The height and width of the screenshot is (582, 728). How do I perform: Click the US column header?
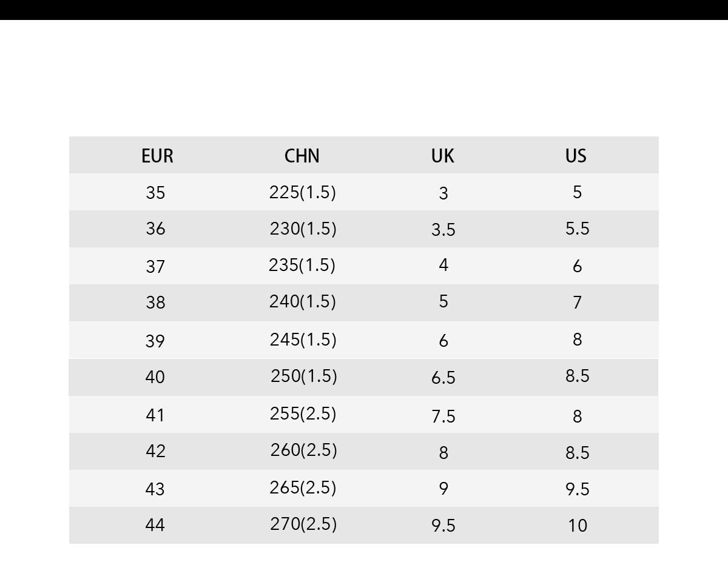576,156
